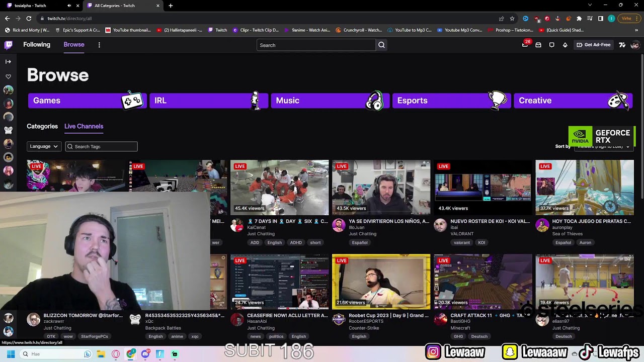Open Discord from the taskbar
The height and width of the screenshot is (362, 644).
coord(145,354)
